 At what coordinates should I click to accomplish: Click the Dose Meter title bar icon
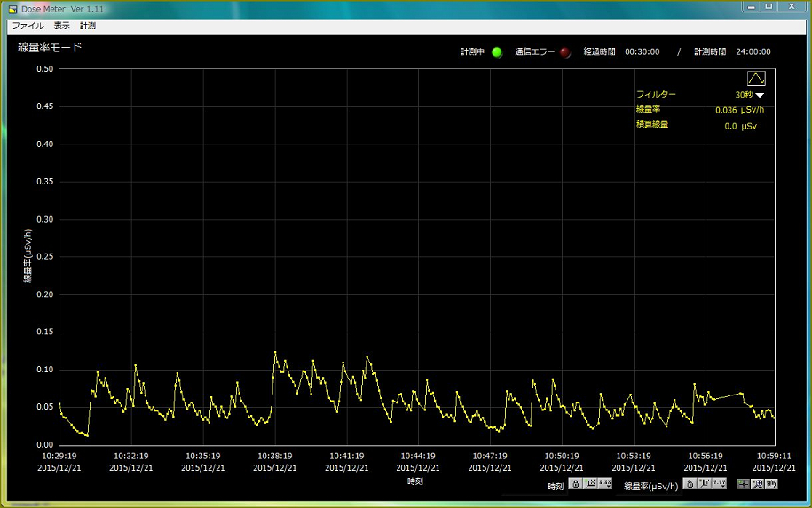[12, 9]
